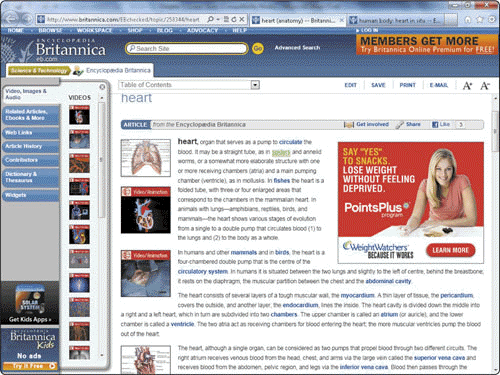Click the Search Site input field

coord(187,49)
